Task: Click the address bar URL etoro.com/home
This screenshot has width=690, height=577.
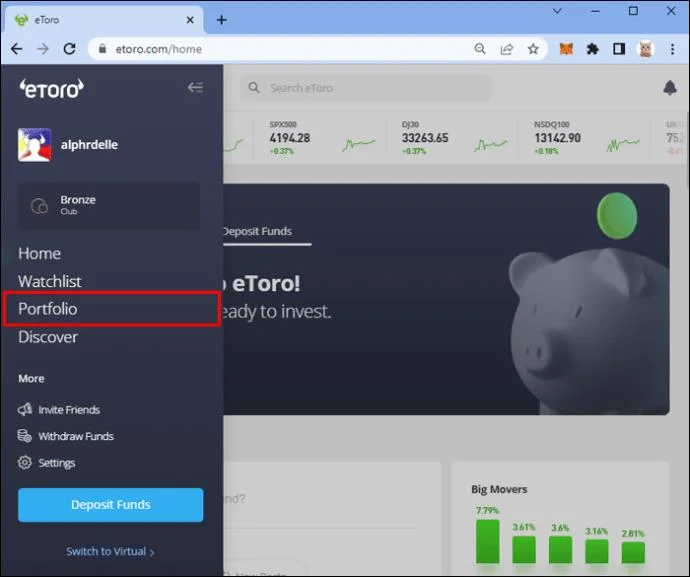Action: [x=158, y=49]
